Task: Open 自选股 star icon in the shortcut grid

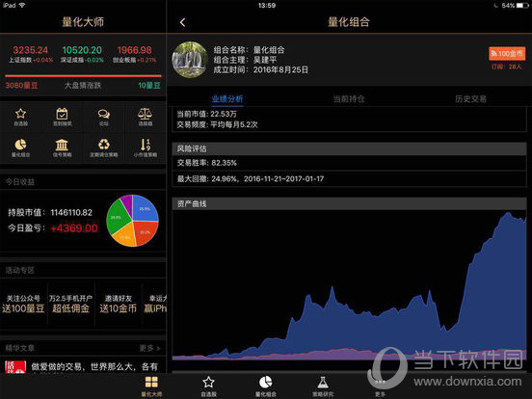Action: [x=20, y=117]
